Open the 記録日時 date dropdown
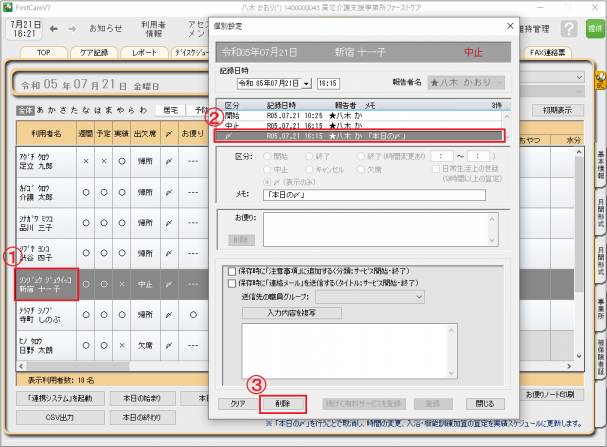 click(307, 84)
